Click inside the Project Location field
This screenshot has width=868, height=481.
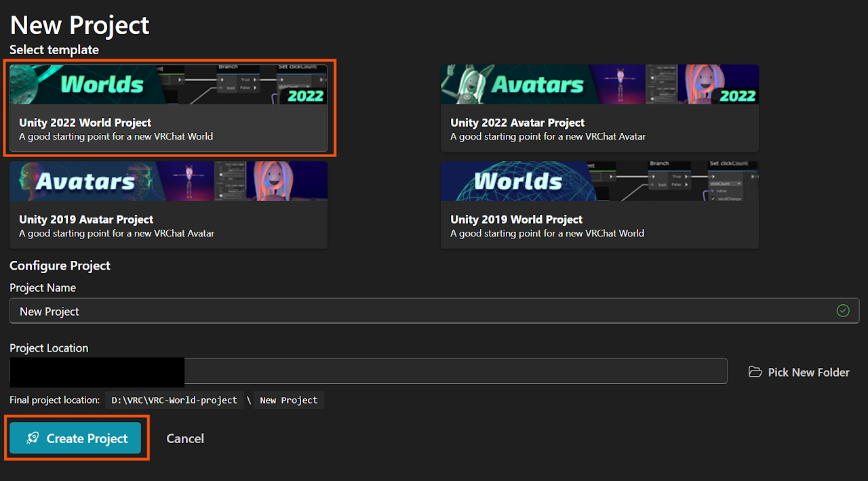[x=454, y=371]
